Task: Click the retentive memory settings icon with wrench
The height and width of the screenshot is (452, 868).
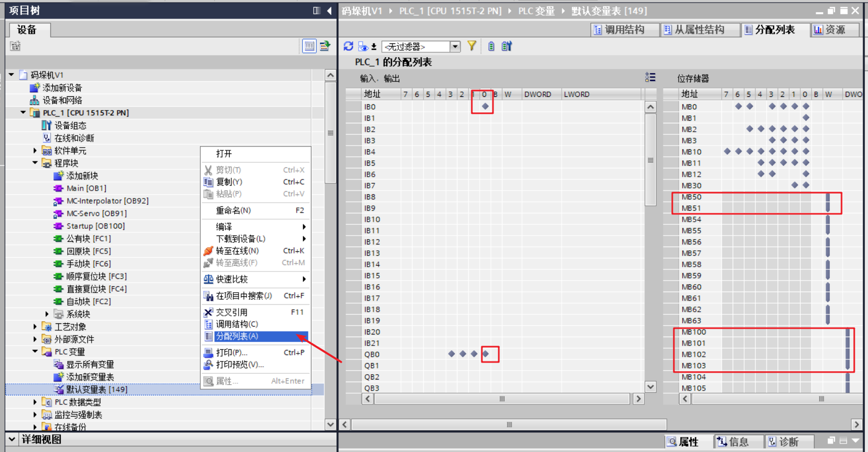Action: click(507, 47)
